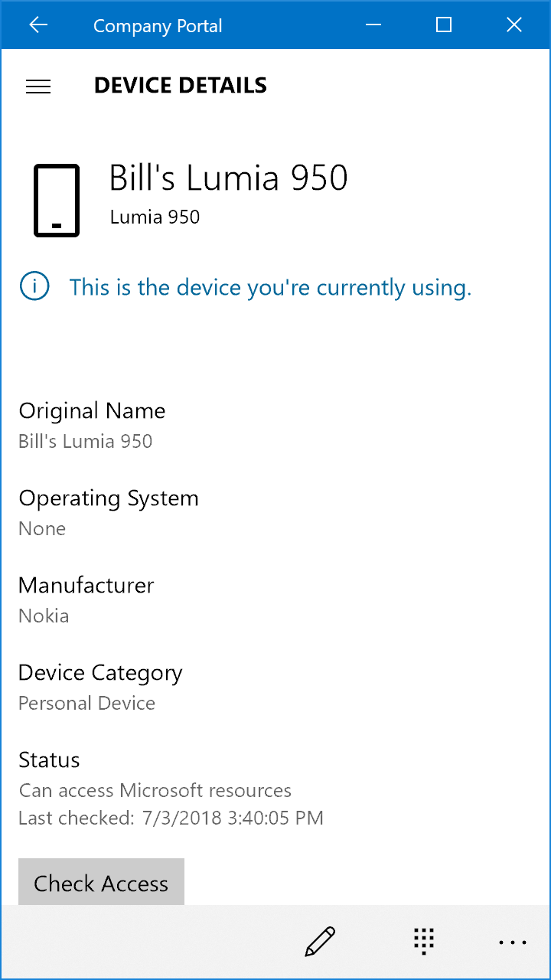Image resolution: width=551 pixels, height=980 pixels.
Task: Maximize the Company Portal window
Action: pyautogui.click(x=444, y=25)
